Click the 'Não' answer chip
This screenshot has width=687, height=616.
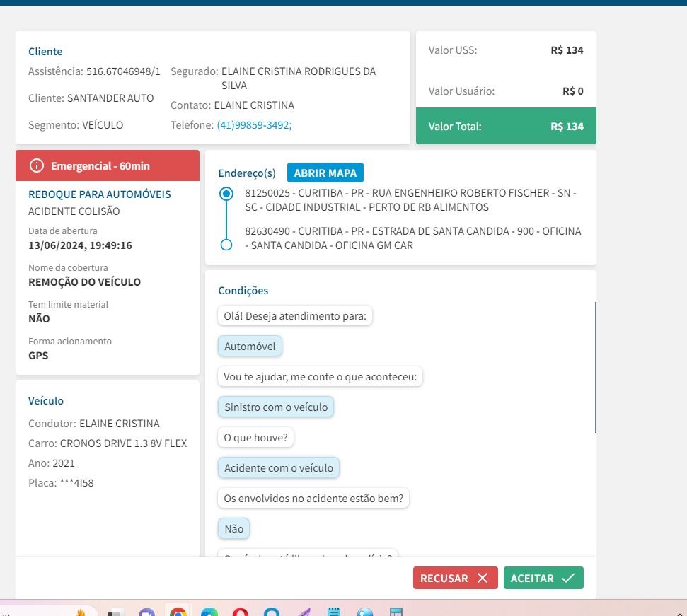pyautogui.click(x=234, y=529)
